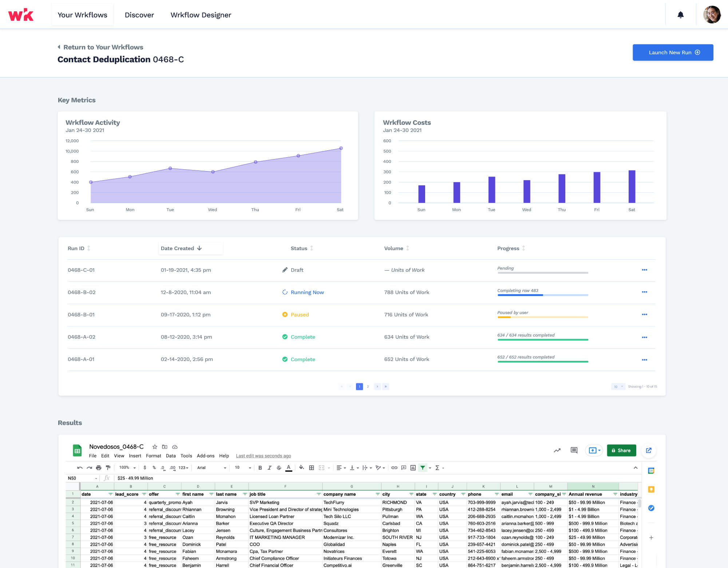
Task: Apply strikethrough formatting
Action: [279, 468]
